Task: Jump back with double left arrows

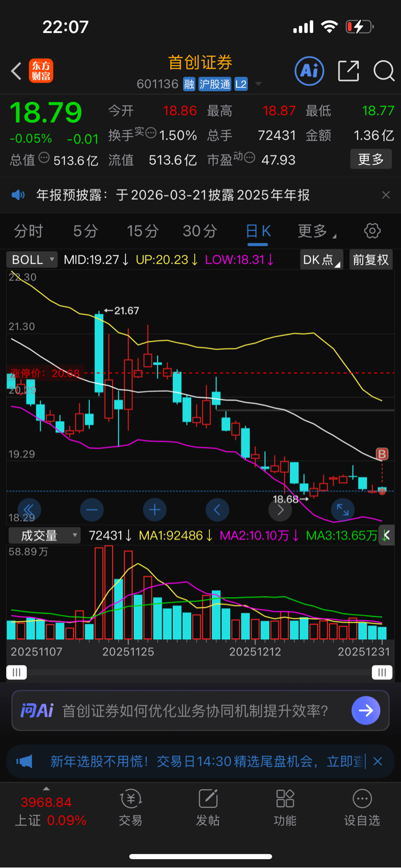Action: coord(29,510)
